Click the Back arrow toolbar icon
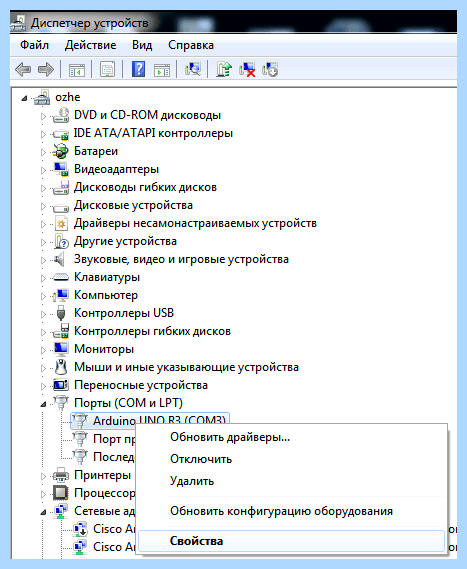Image resolution: width=467 pixels, height=569 pixels. 23,69
